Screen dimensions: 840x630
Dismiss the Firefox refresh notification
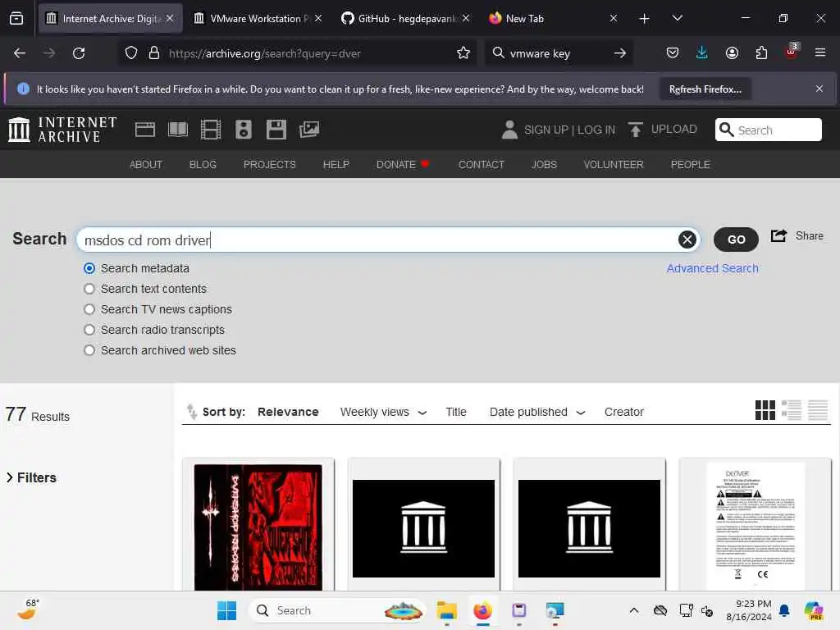click(819, 89)
